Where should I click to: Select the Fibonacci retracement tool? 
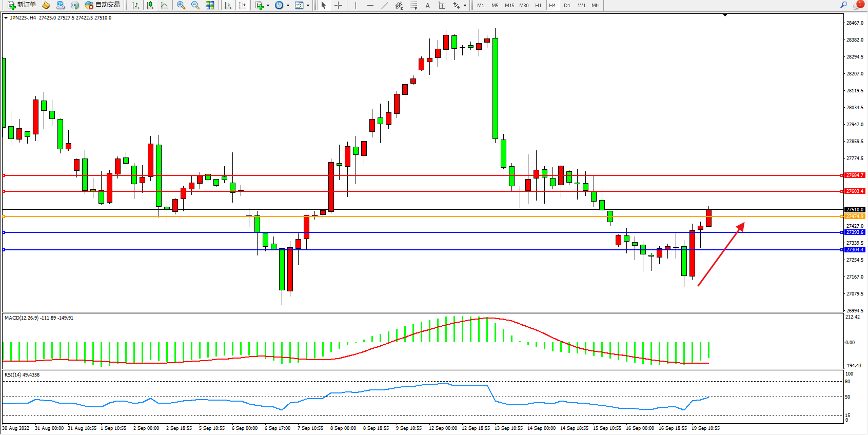[x=413, y=5]
